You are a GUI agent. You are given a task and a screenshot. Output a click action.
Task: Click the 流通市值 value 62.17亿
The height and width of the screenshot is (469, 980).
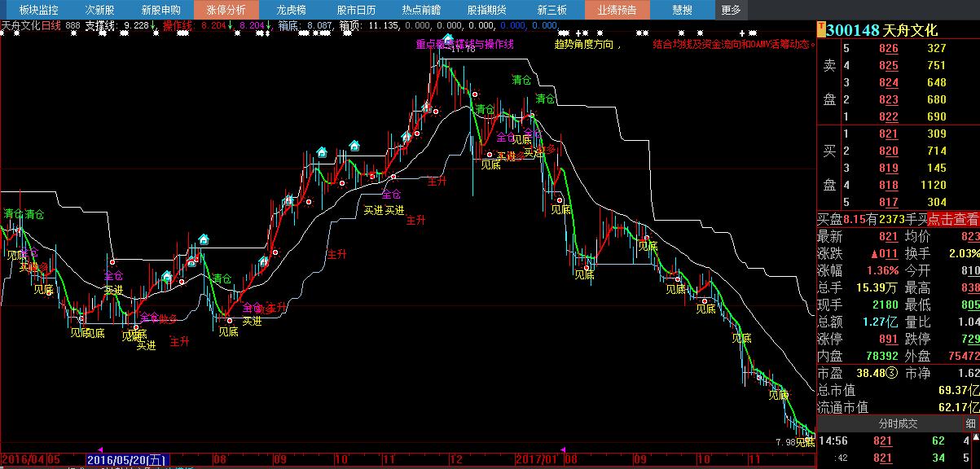click(959, 407)
